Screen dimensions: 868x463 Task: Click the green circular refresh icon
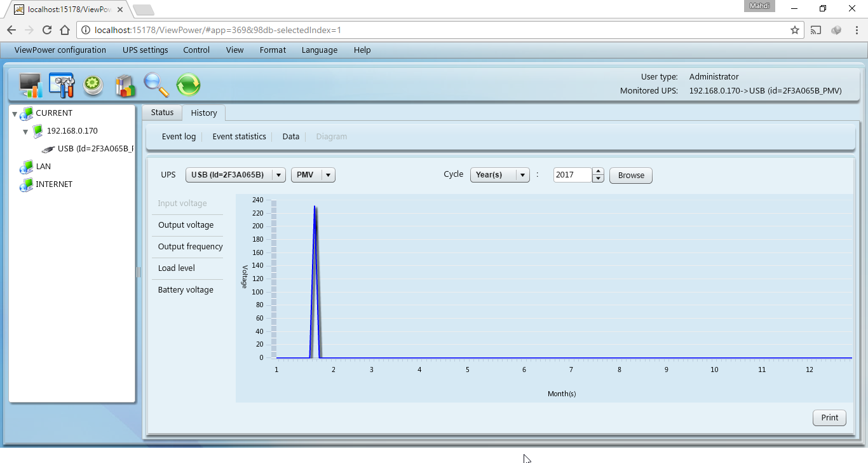pyautogui.click(x=188, y=85)
